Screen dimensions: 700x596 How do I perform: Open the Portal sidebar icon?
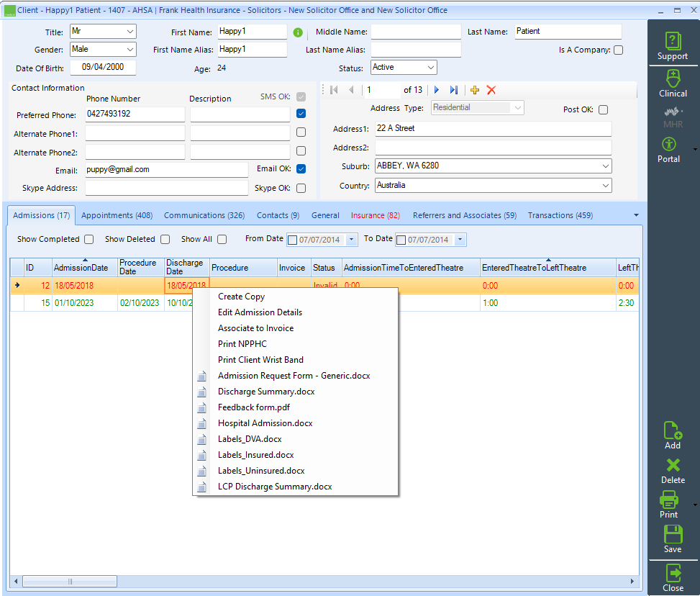668,150
